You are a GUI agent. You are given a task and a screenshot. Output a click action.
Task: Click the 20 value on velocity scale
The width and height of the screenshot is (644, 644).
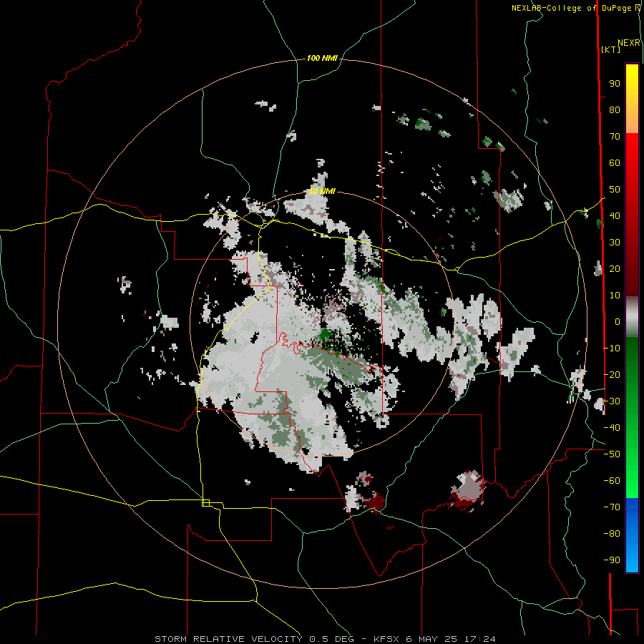[x=615, y=269]
